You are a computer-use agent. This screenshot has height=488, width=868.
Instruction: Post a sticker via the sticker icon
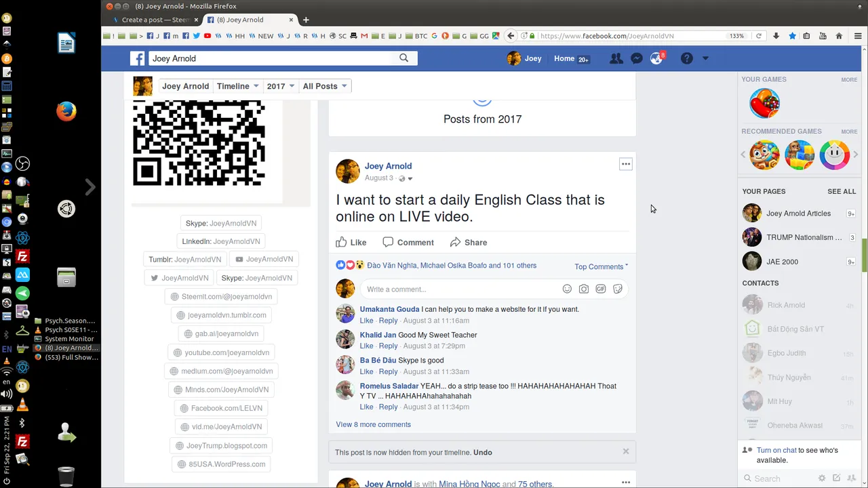[618, 289]
